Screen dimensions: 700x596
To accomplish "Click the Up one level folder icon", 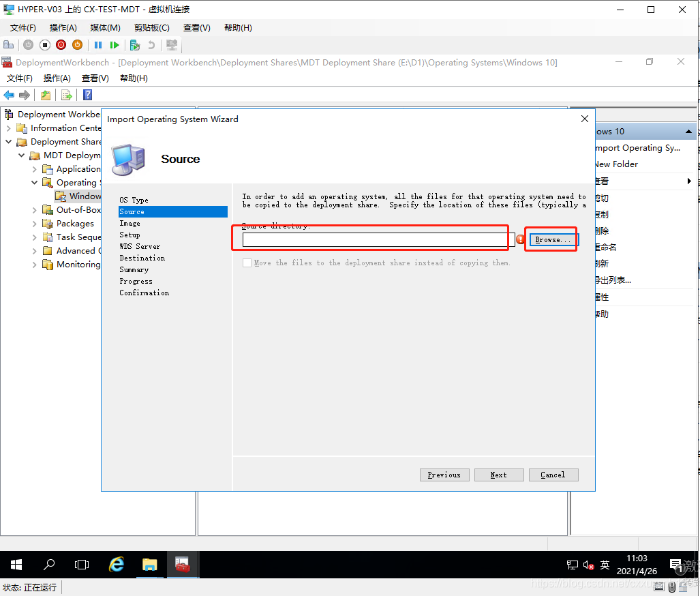I will pyautogui.click(x=46, y=95).
